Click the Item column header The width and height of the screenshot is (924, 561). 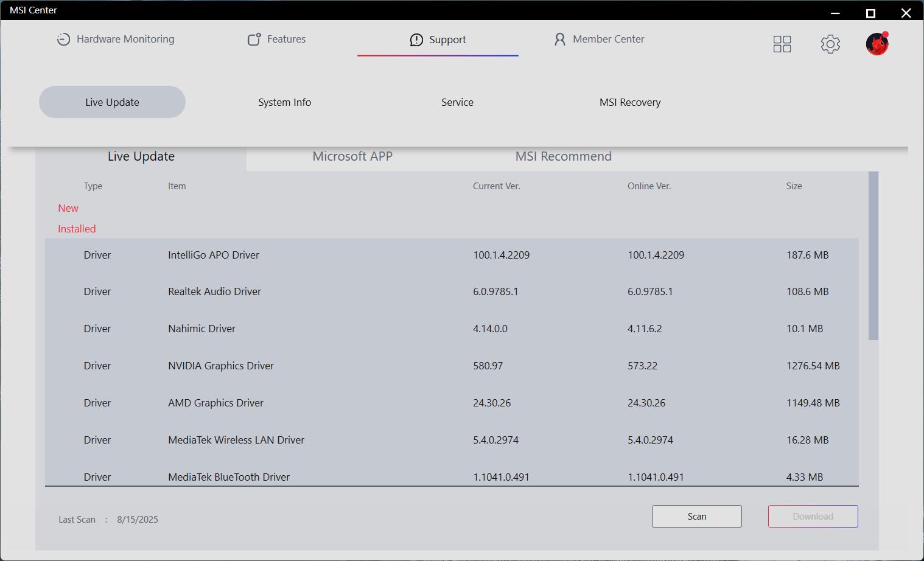pyautogui.click(x=177, y=186)
